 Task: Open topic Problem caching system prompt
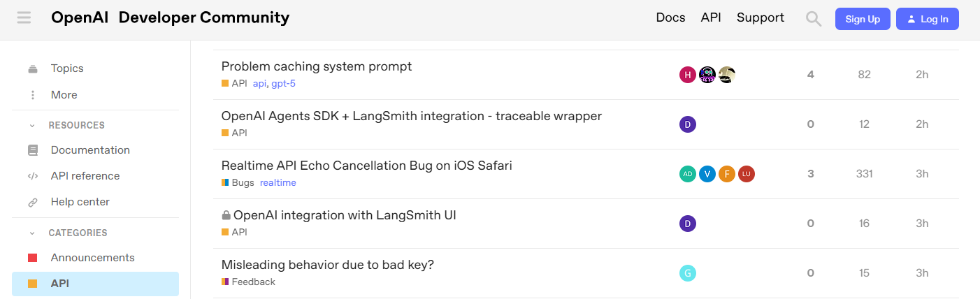coord(317,66)
